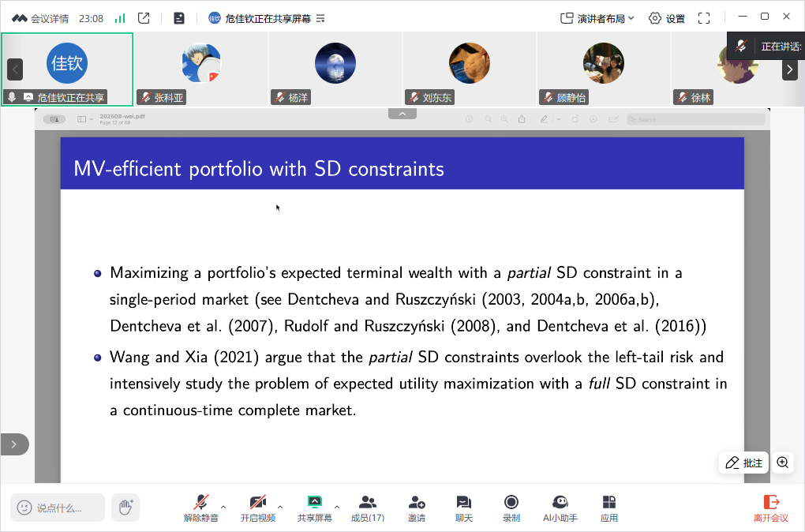Unmute the microphone
The image size is (805, 532).
[201, 508]
